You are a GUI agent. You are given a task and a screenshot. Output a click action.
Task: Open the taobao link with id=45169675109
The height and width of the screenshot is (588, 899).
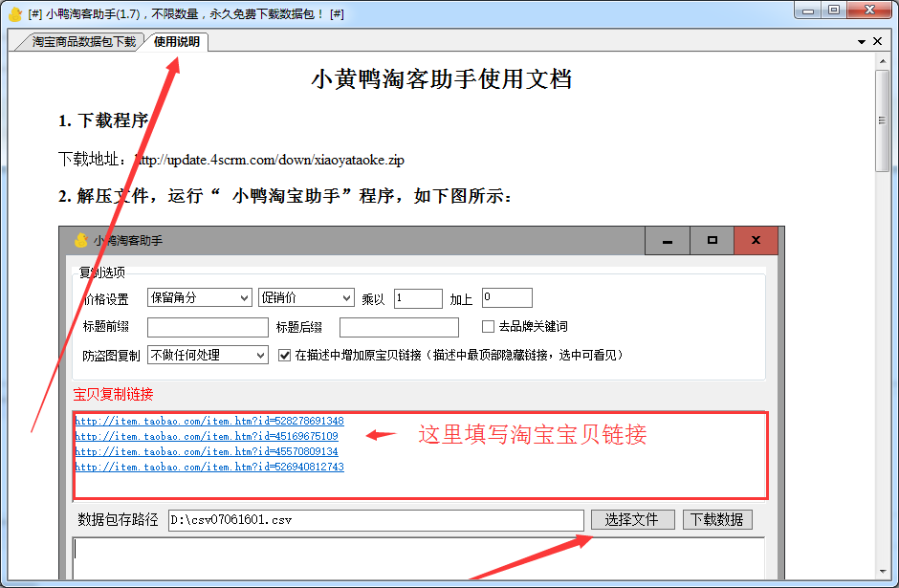207,436
